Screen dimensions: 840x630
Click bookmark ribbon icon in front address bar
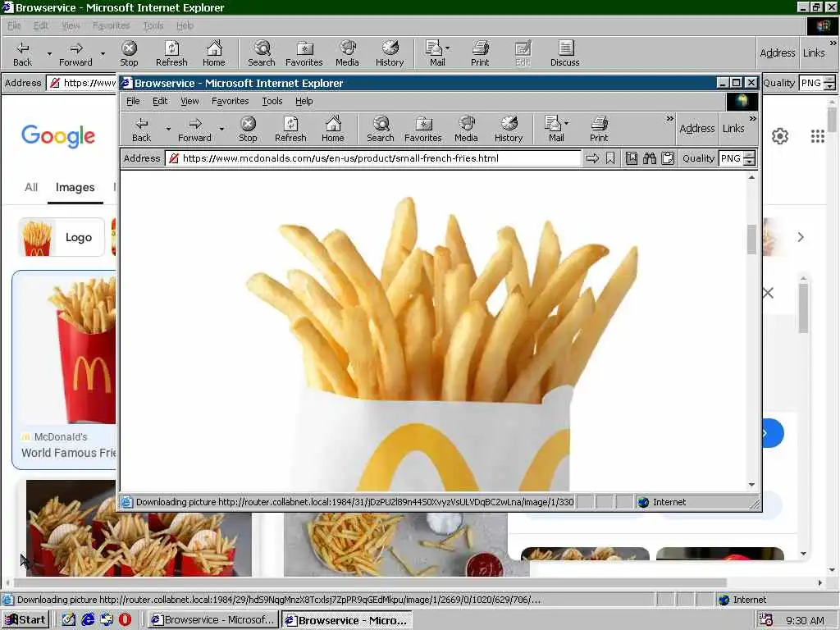610,158
